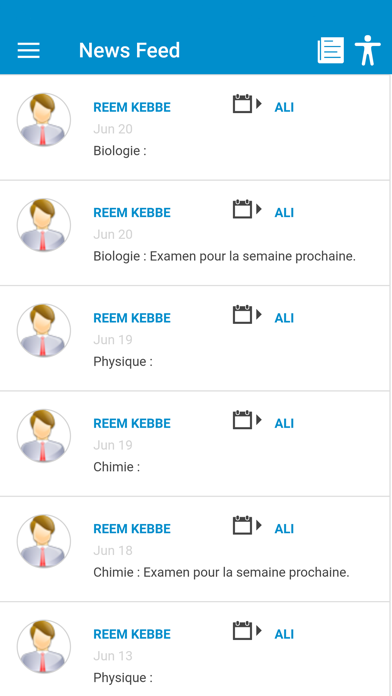Tap avatar on first Jun 20 Biologie post
392x696 pixels.
[44, 119]
